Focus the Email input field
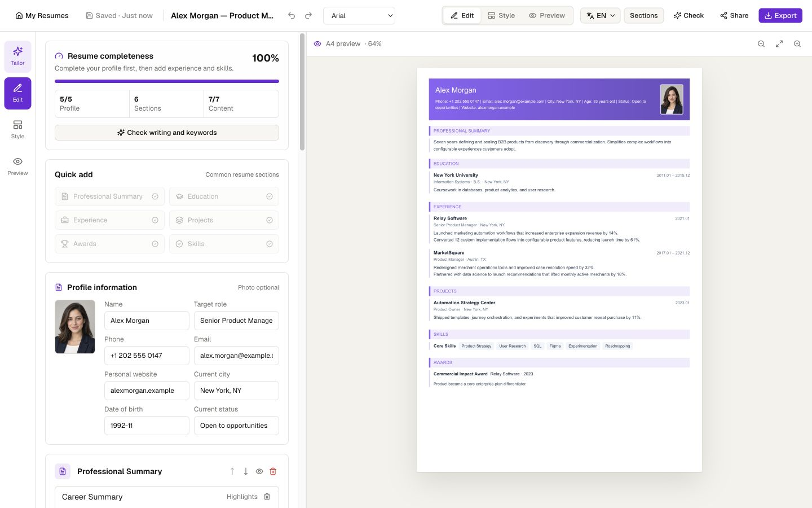 pyautogui.click(x=236, y=356)
